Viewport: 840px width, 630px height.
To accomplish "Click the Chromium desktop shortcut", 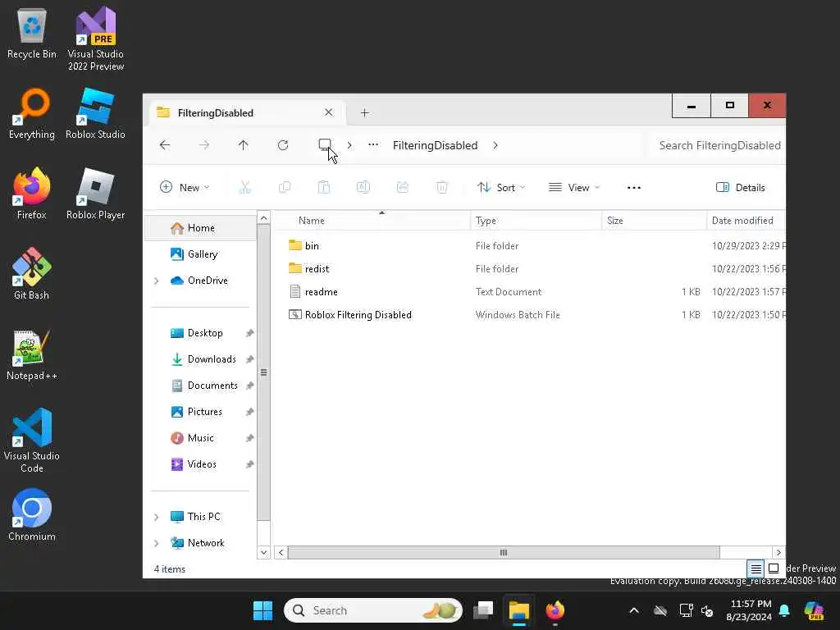I will point(32,515).
